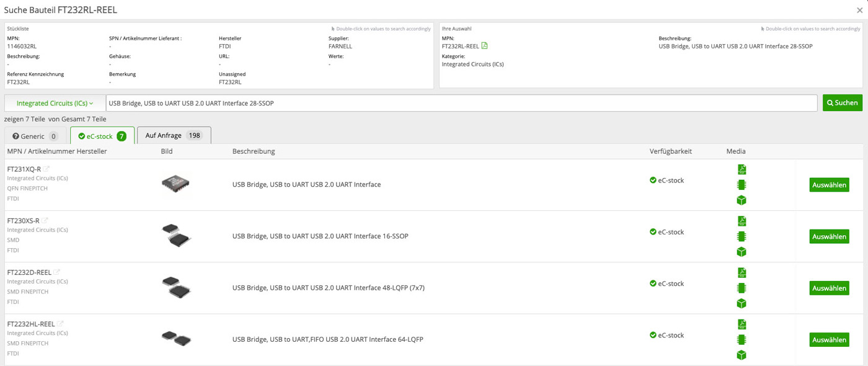Click into the USB Bridge search text field

(x=461, y=103)
